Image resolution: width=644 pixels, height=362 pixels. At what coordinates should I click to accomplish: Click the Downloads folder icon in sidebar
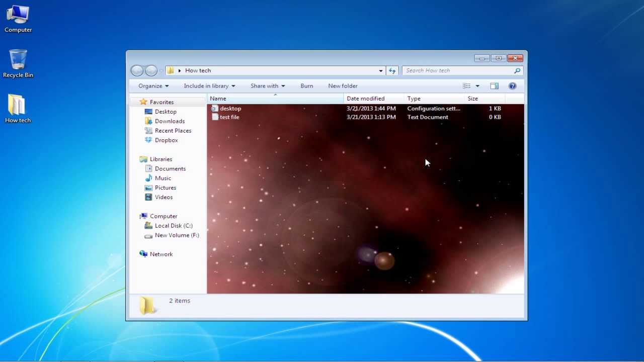(x=148, y=121)
